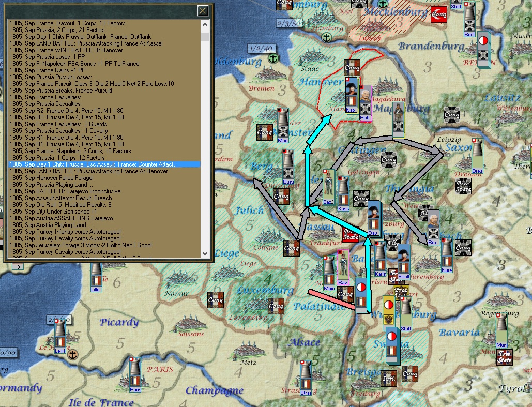
Task: Select the Berli garrison counter
Action: click(x=469, y=20)
